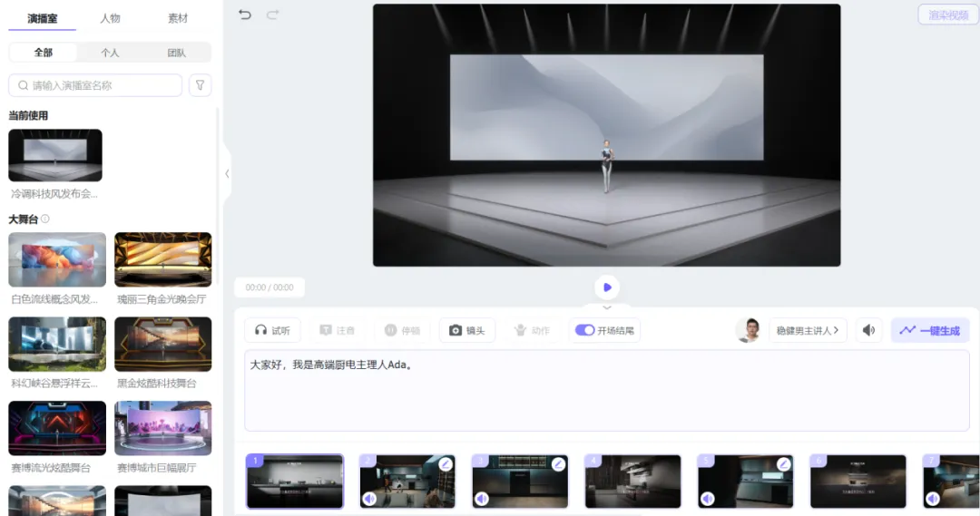Click the sound icon on scene 3 thumbnail
Viewport: 980px width, 516px height.
pos(482,499)
